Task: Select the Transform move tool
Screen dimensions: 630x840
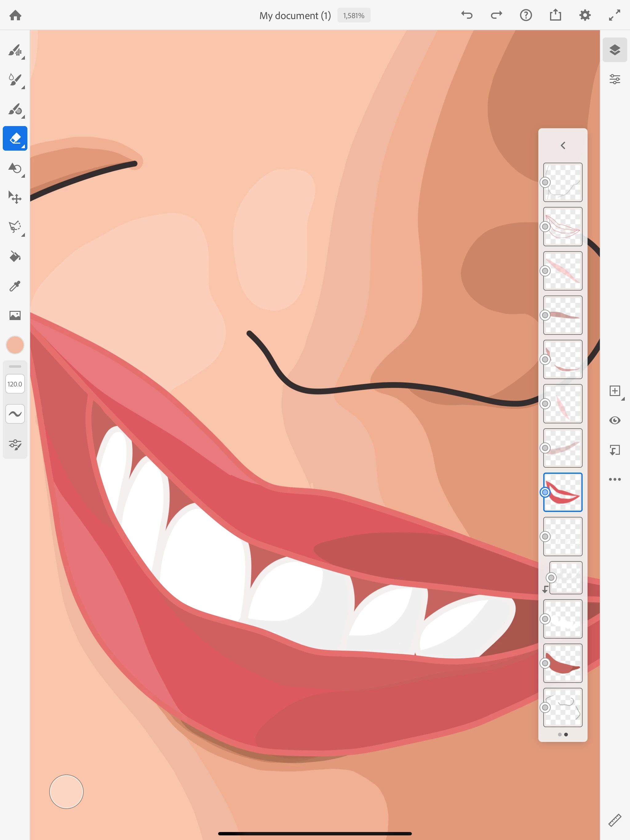Action: click(x=15, y=197)
